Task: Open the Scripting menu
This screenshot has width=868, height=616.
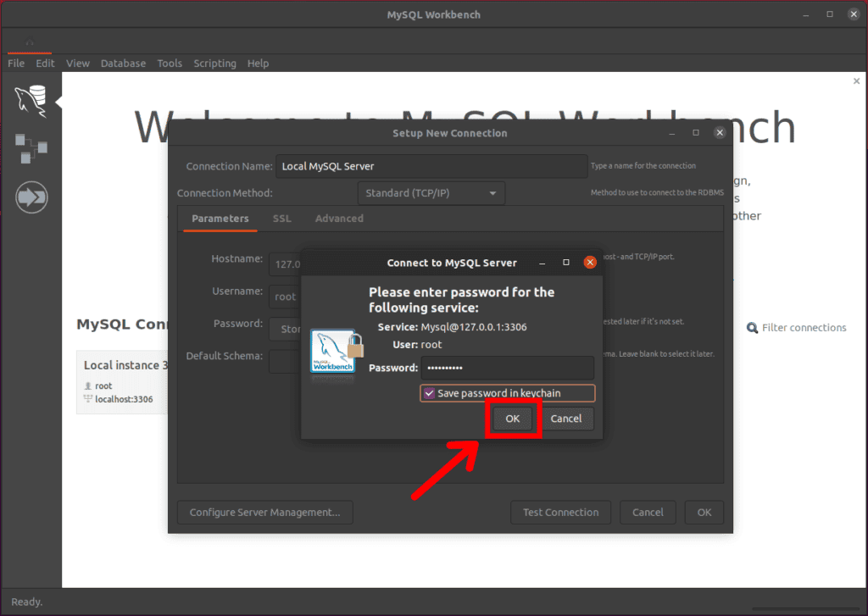Action: (214, 63)
